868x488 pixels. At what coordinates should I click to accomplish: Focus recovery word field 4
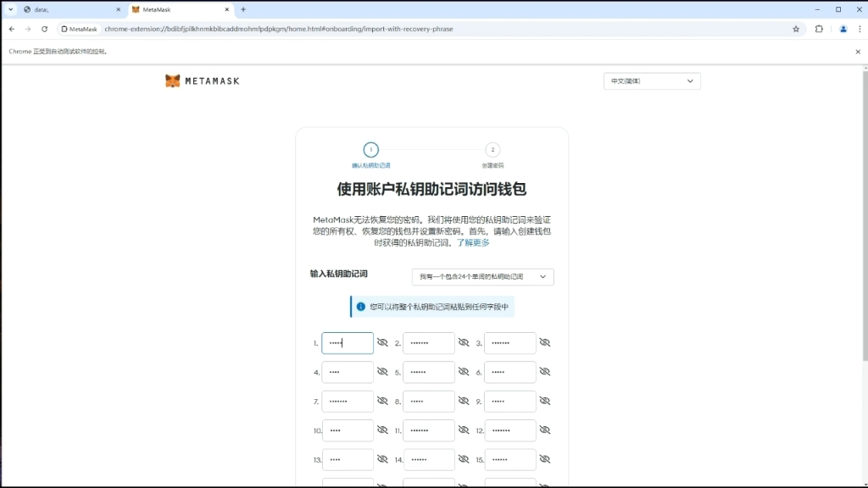(348, 373)
